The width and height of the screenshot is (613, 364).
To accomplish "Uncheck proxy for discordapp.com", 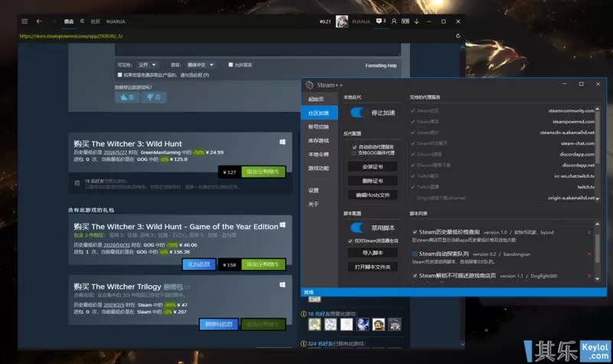I will tap(413, 154).
